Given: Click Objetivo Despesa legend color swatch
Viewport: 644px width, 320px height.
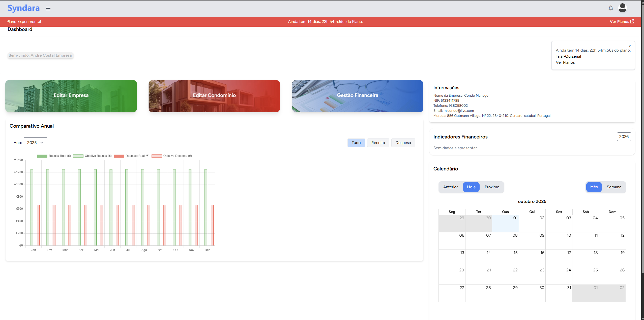Looking at the screenshot, I should pos(157,156).
